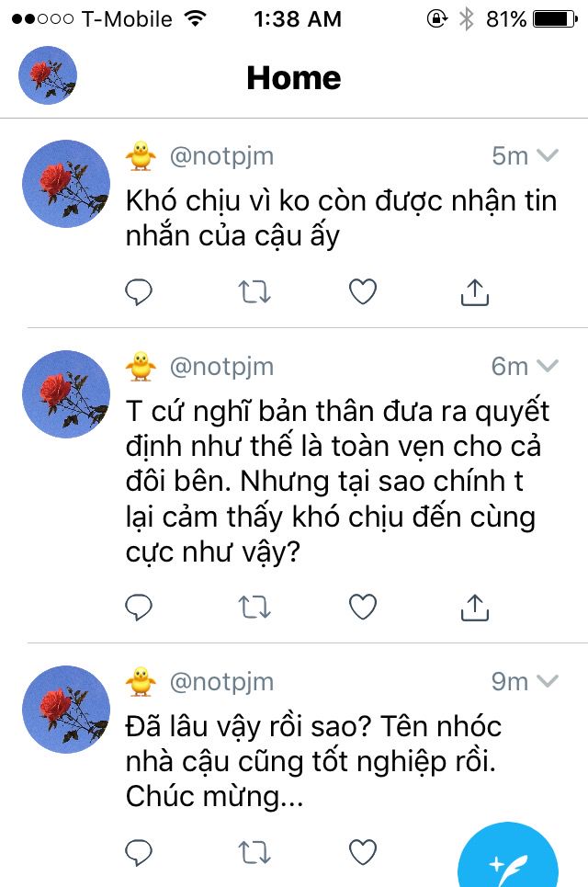Image resolution: width=588 pixels, height=887 pixels.
Task: Share the 5m tweet via share icon
Action: pos(475,292)
